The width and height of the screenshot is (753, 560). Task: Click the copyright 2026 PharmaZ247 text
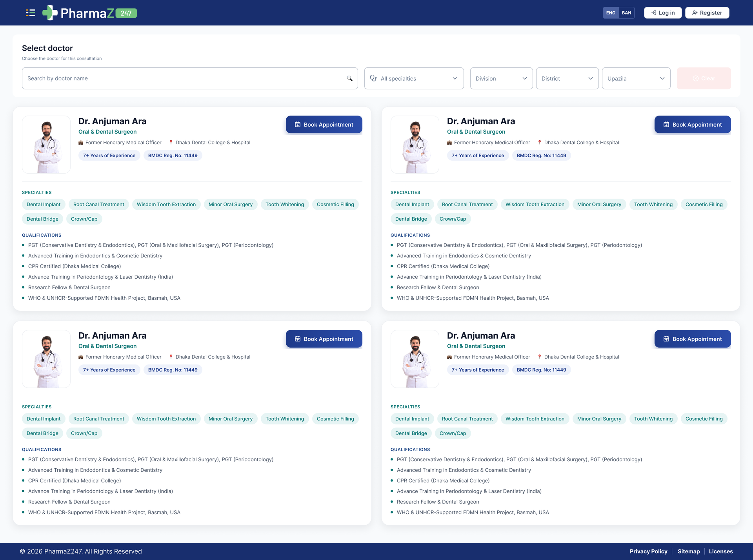click(81, 551)
